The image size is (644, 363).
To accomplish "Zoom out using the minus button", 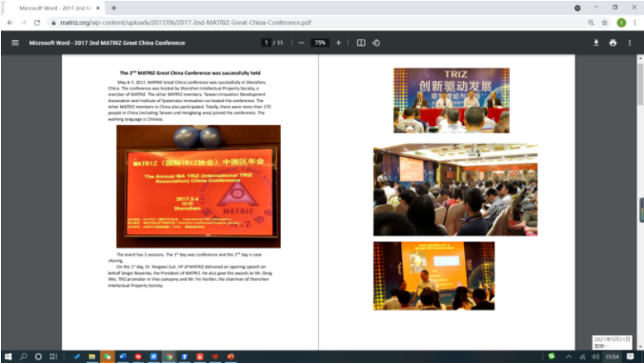I will (x=301, y=43).
